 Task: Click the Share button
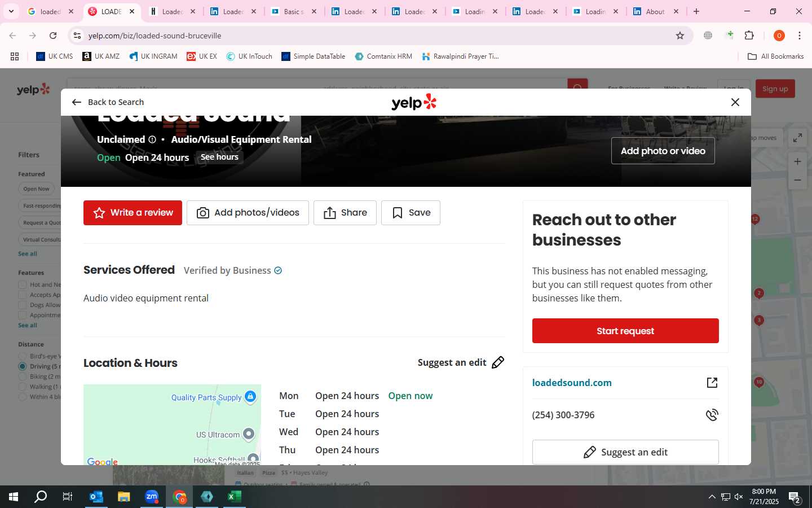coord(345,213)
